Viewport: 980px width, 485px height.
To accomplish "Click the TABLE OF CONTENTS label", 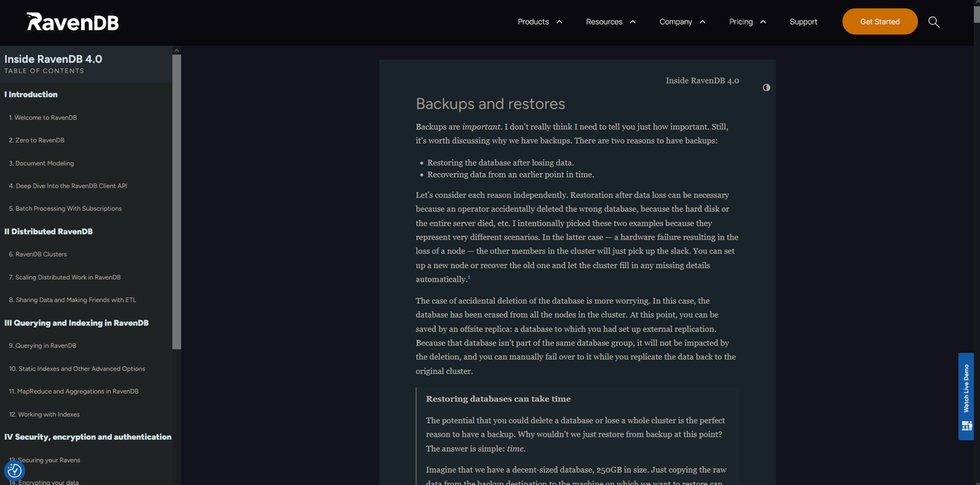I will click(x=44, y=70).
